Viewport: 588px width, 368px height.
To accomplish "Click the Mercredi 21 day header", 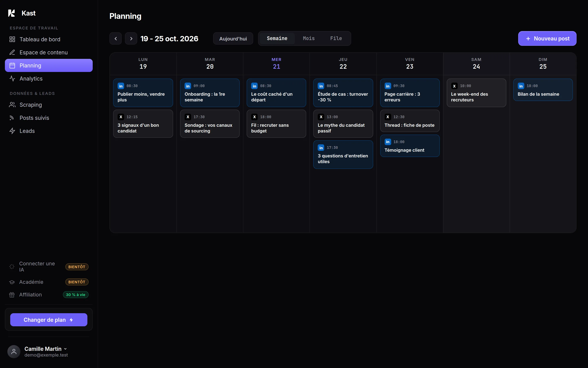I will [x=276, y=64].
